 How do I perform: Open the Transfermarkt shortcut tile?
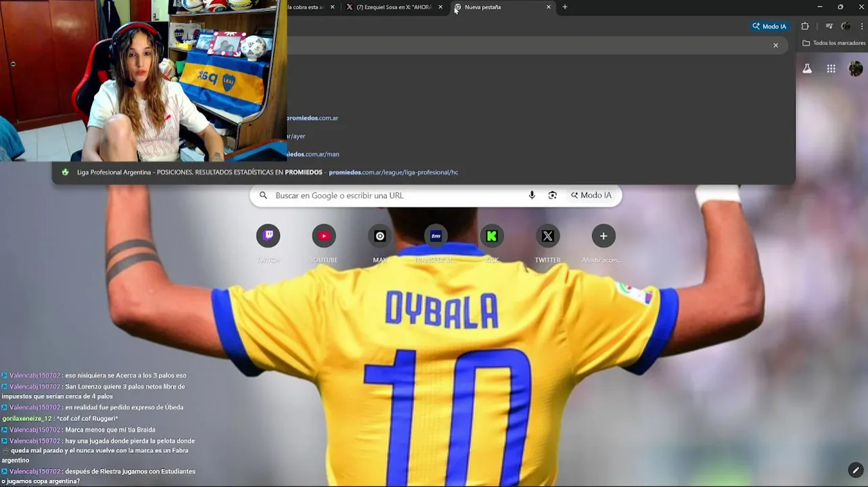(436, 236)
